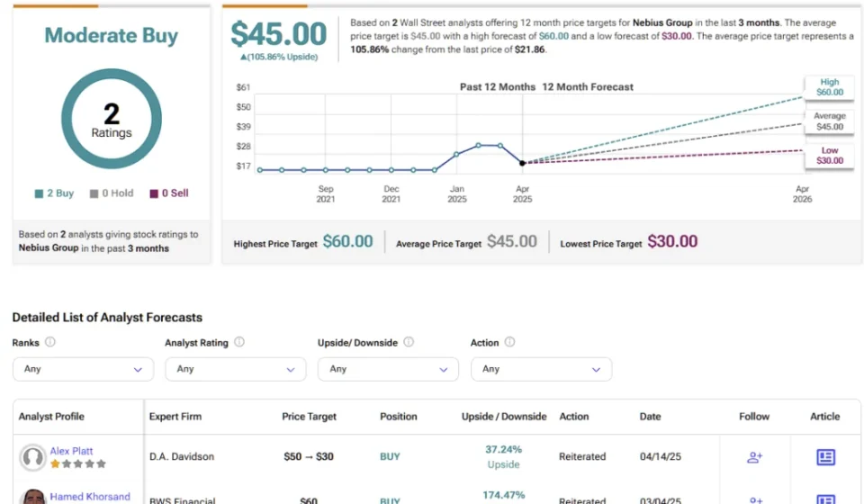
Task: Click the 0 Hold legend swatch
Action: point(94,193)
